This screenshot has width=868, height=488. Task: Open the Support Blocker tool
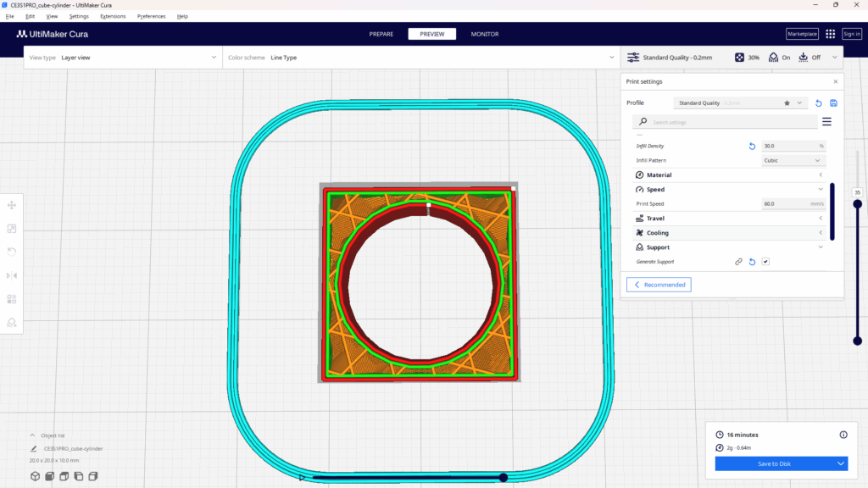coord(12,322)
